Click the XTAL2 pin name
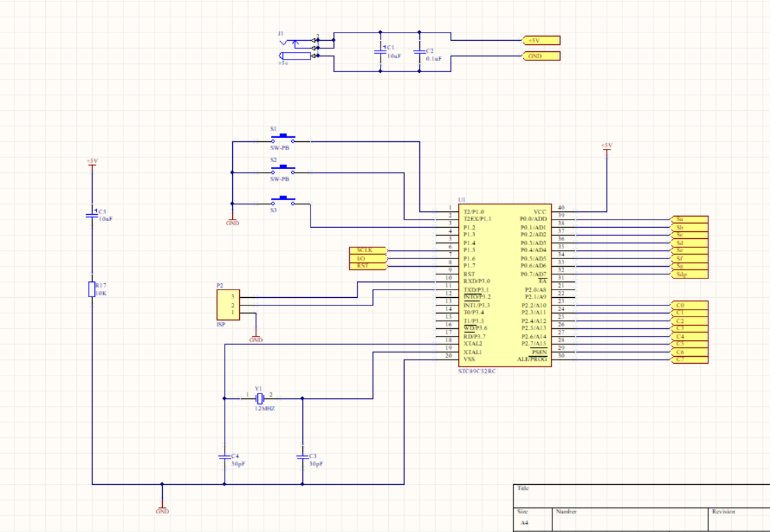The height and width of the screenshot is (532, 770). [x=473, y=344]
